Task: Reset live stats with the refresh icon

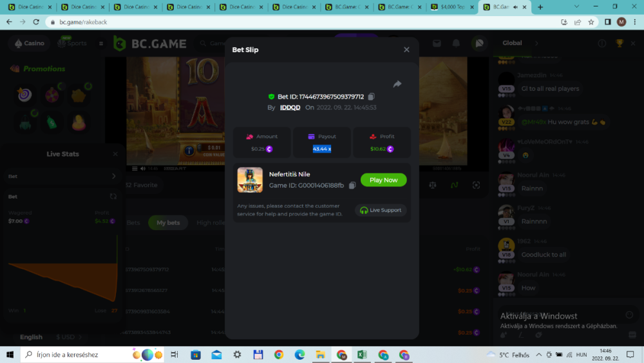Action: click(x=113, y=196)
